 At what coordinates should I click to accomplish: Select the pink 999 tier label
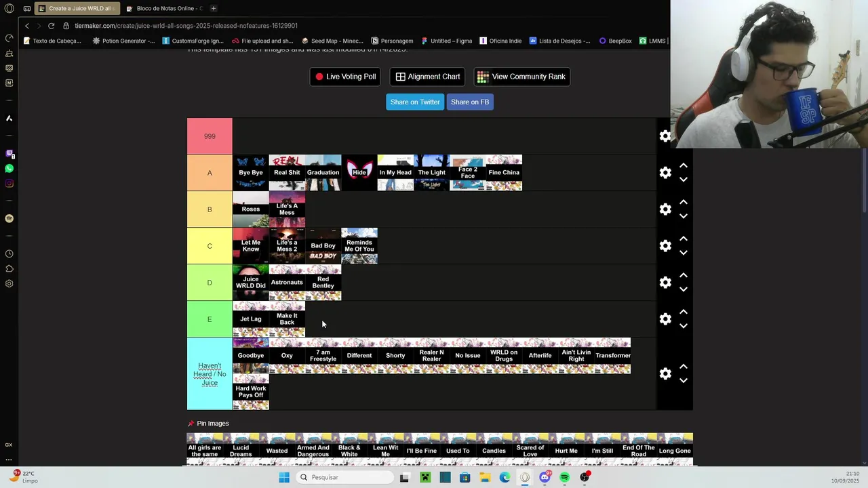(x=210, y=136)
